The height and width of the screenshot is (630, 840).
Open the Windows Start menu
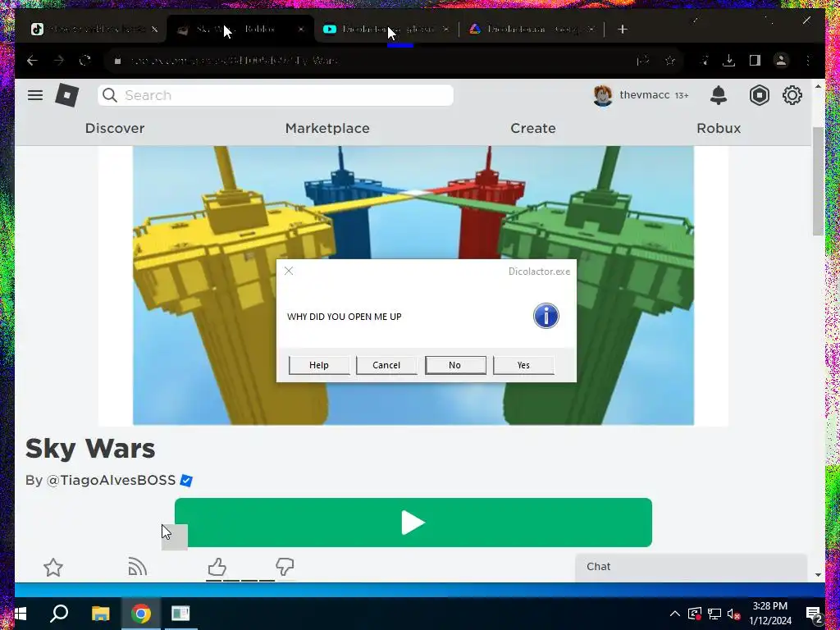point(19,614)
